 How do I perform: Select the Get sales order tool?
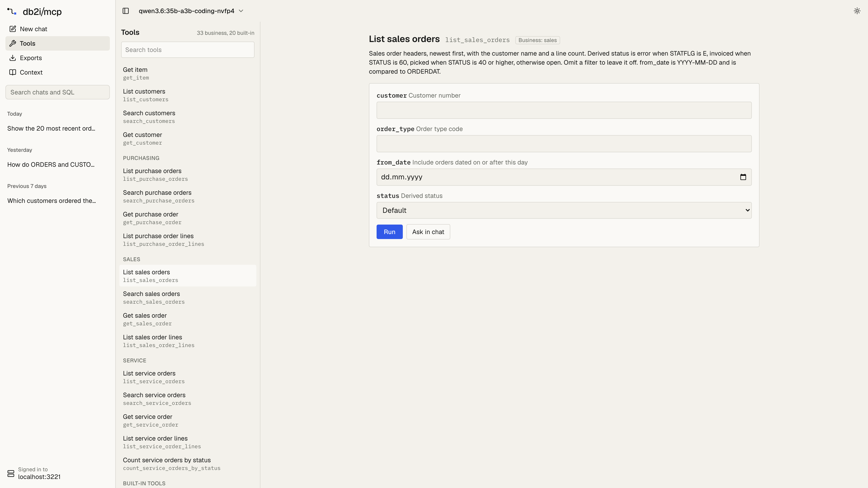point(188,319)
